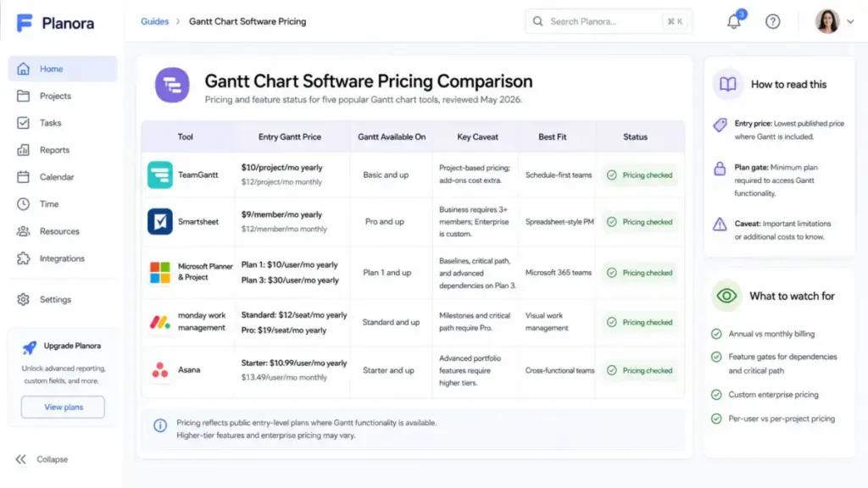Screen dimensions: 868x488
Task: Click the Custom enterprise pricing check
Action: pyautogui.click(x=716, y=395)
